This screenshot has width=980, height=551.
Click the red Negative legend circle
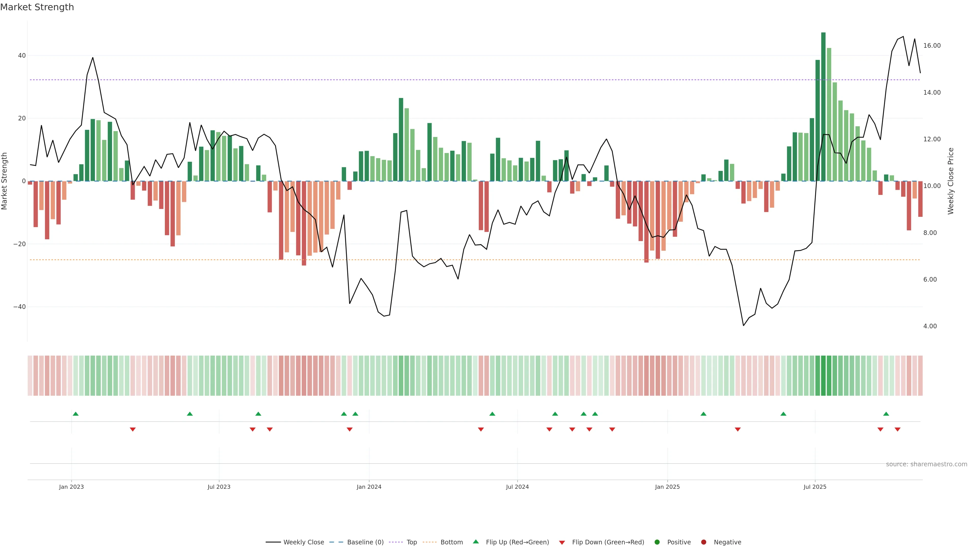(x=703, y=542)
